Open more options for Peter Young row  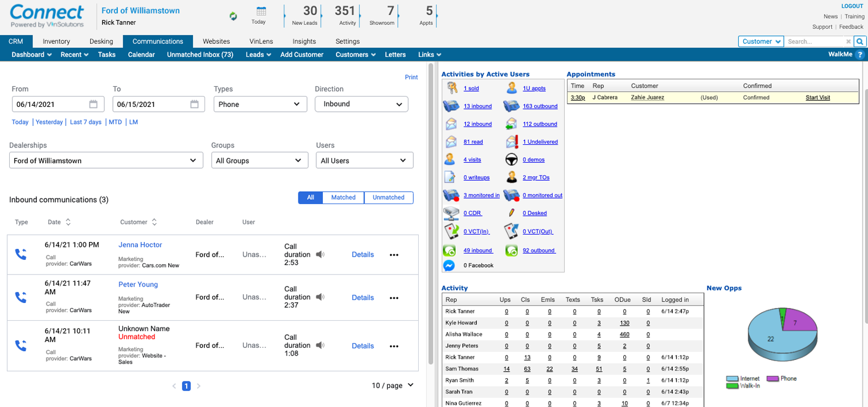click(394, 297)
